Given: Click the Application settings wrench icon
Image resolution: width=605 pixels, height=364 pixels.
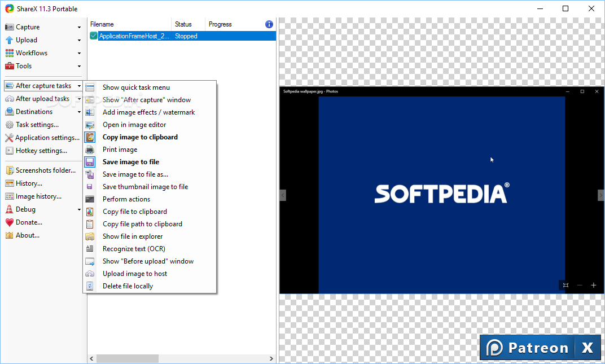Looking at the screenshot, I should click(9, 138).
